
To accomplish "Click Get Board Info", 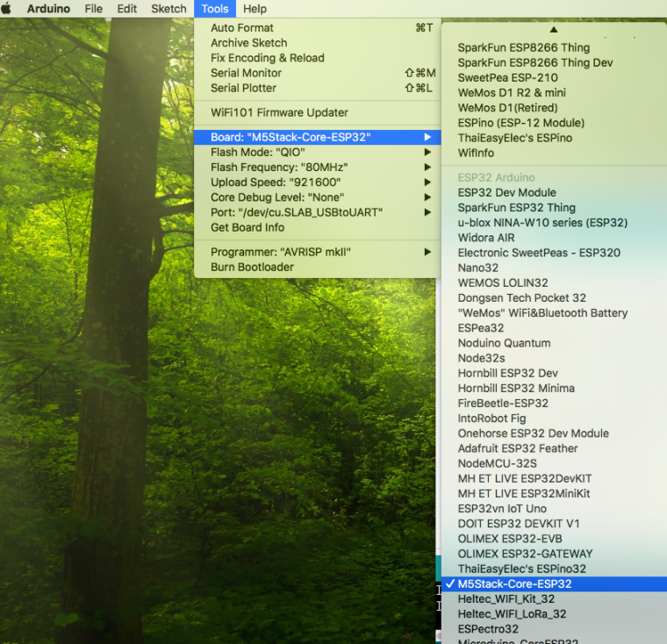I will tap(318, 227).
